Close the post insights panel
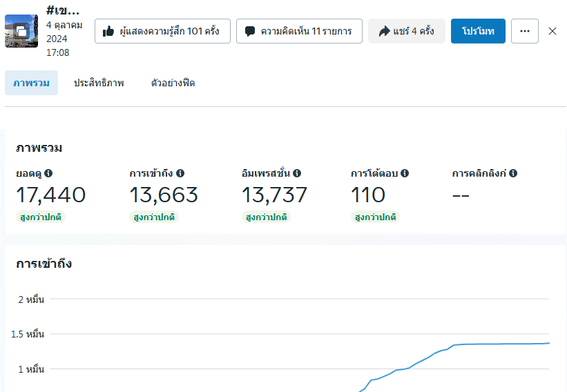The width and height of the screenshot is (567, 392). (552, 31)
